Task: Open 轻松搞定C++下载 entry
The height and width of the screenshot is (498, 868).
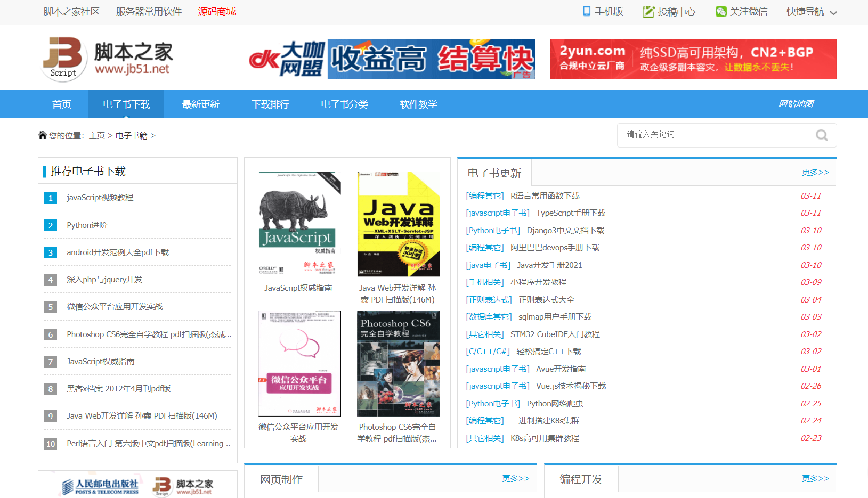Action: click(x=549, y=352)
